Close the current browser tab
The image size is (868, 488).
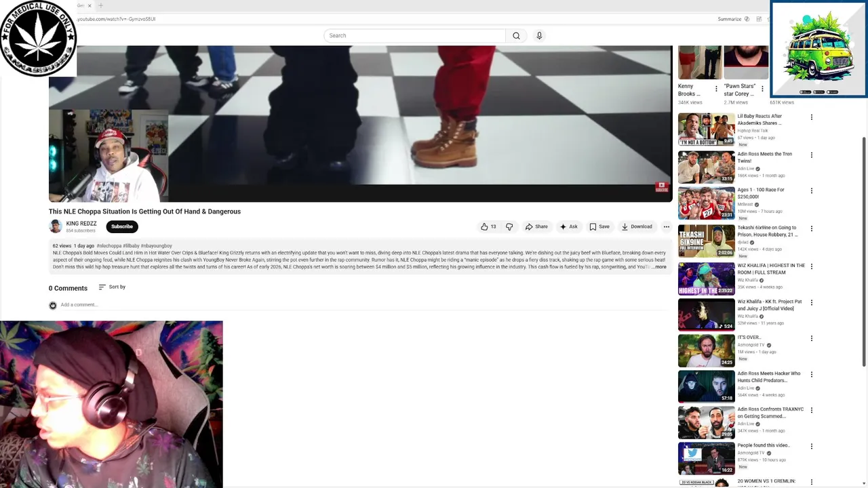coord(89,5)
